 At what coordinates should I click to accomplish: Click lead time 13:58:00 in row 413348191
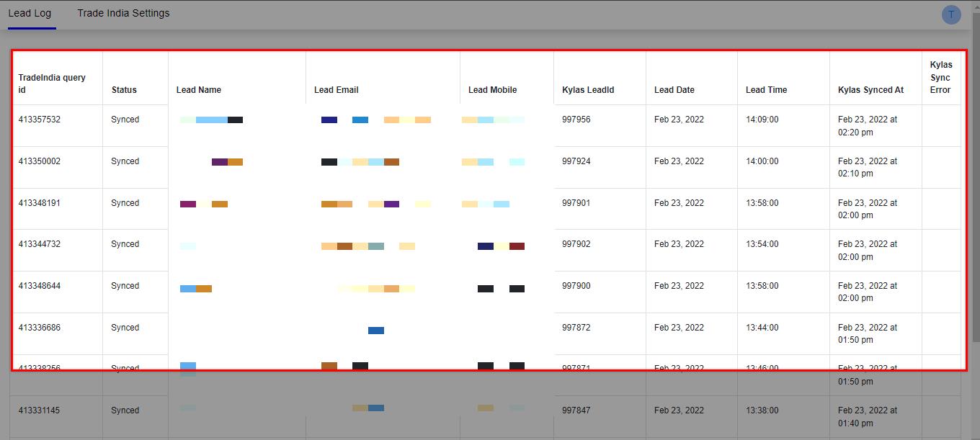coord(762,203)
